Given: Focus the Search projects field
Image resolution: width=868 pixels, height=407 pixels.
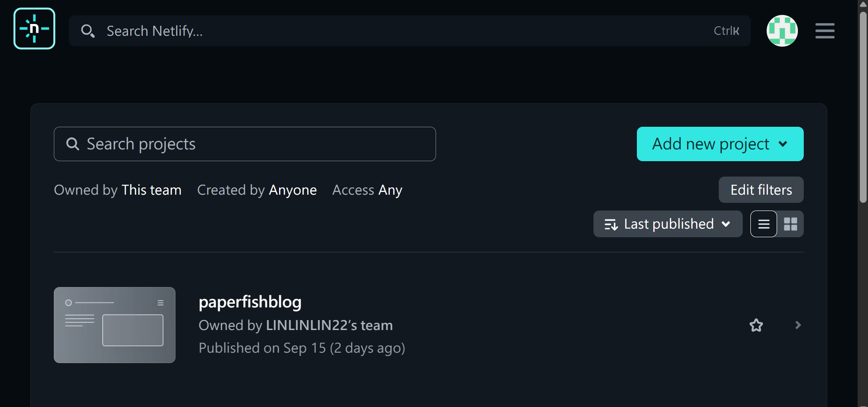Looking at the screenshot, I should point(253,144).
